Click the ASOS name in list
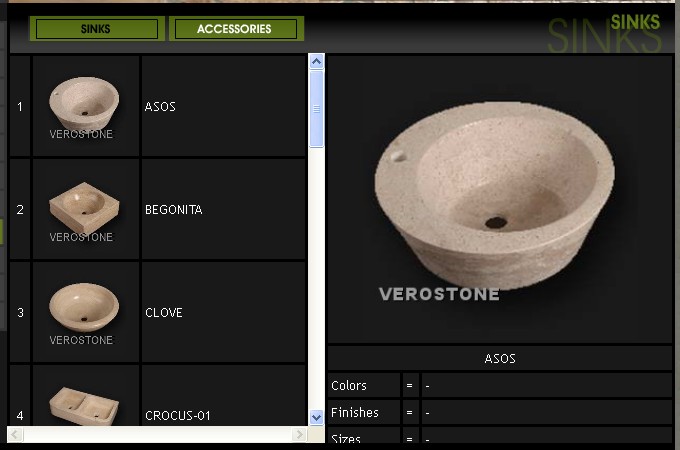The width and height of the screenshot is (680, 450). pos(160,107)
